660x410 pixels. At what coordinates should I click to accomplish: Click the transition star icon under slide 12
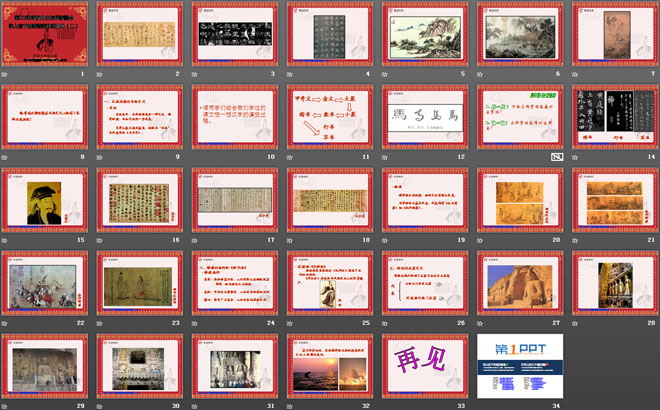385,157
